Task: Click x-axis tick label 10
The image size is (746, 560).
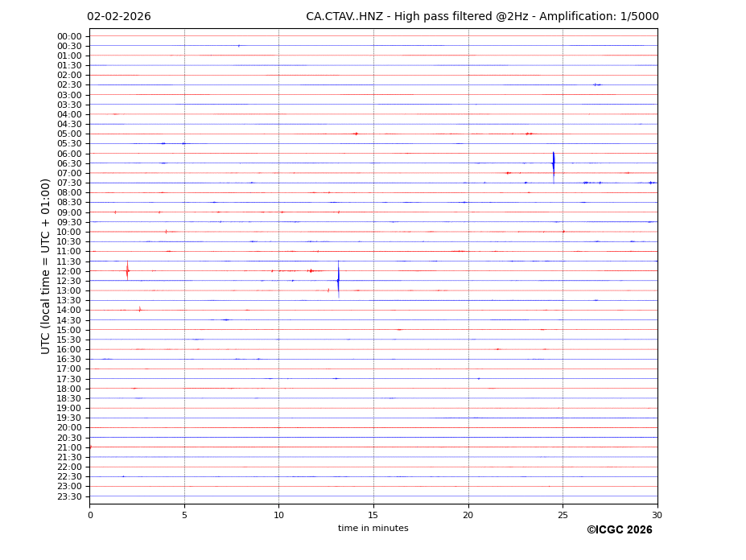Action: pos(278,515)
